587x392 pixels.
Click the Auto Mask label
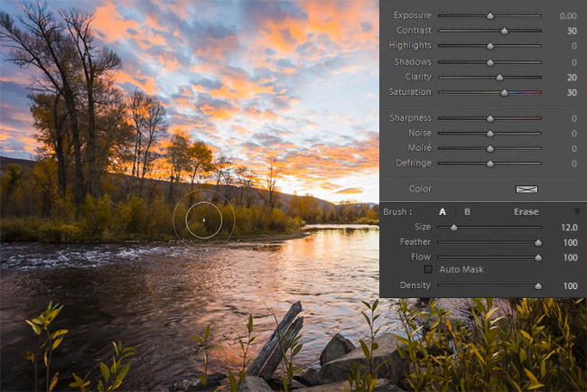tap(461, 269)
